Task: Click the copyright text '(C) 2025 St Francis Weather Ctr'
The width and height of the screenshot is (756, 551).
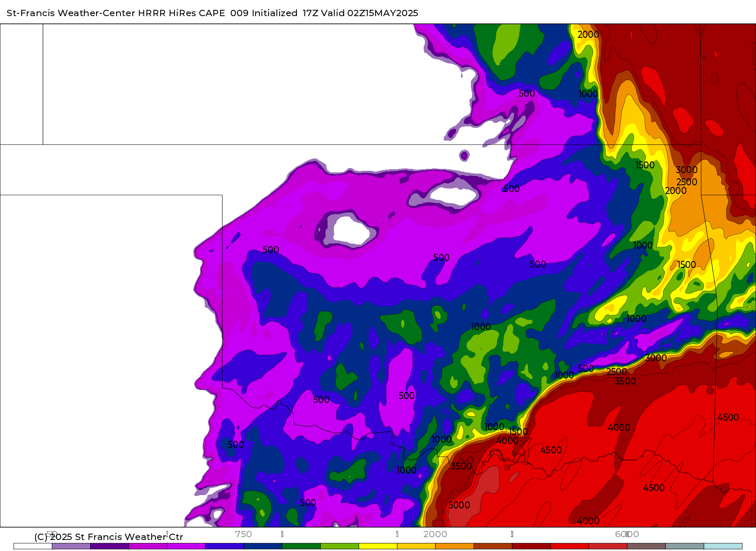Action: pyautogui.click(x=109, y=537)
